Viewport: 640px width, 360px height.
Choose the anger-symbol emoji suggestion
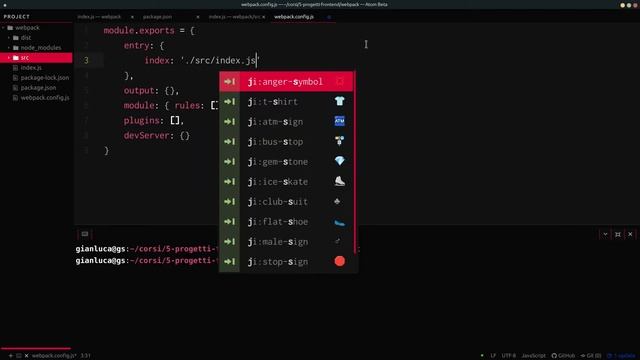pyautogui.click(x=286, y=82)
